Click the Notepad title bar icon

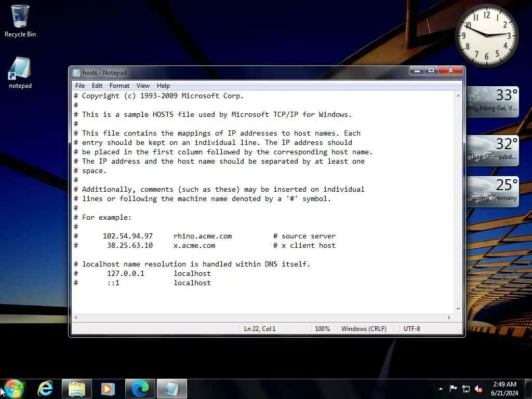(x=77, y=73)
